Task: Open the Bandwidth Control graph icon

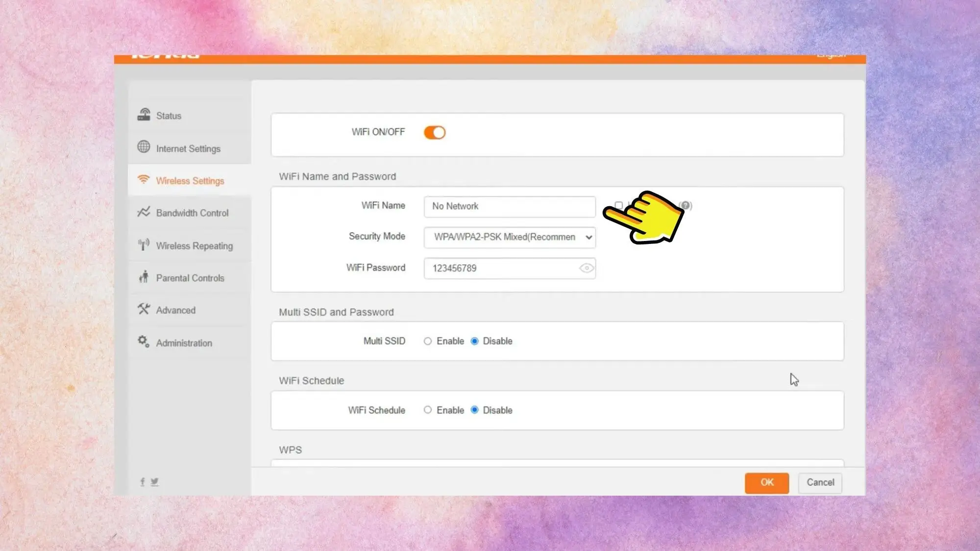Action: 144,212
